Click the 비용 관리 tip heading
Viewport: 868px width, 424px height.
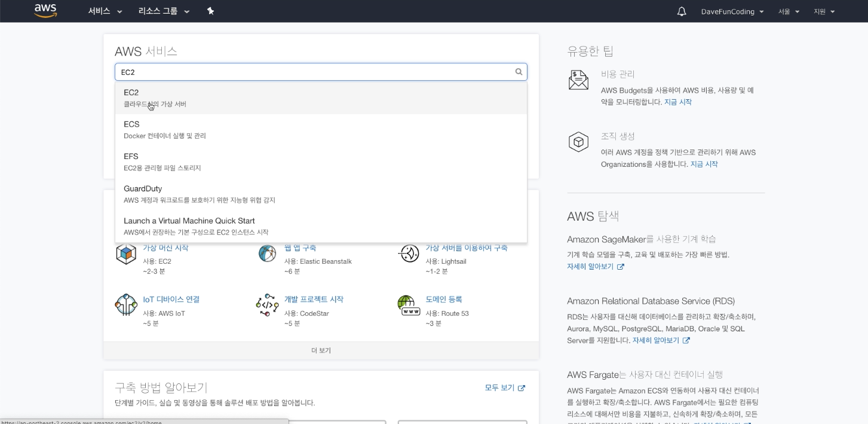tap(618, 74)
